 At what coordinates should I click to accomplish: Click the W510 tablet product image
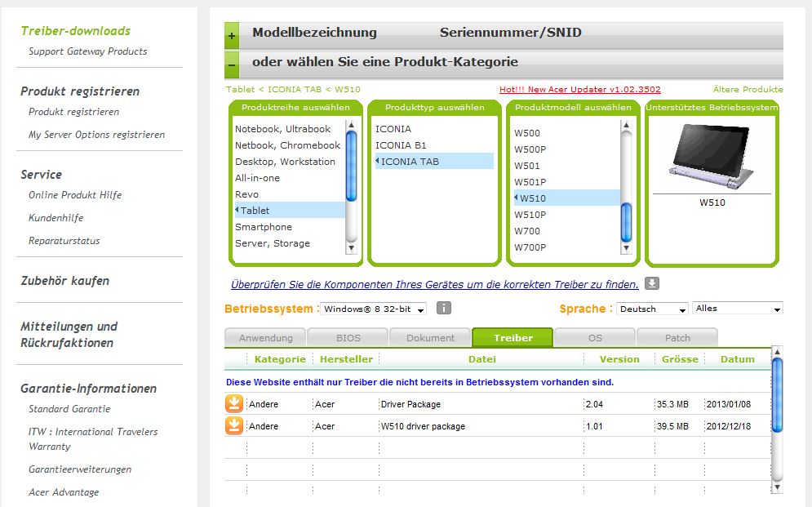coord(712,155)
